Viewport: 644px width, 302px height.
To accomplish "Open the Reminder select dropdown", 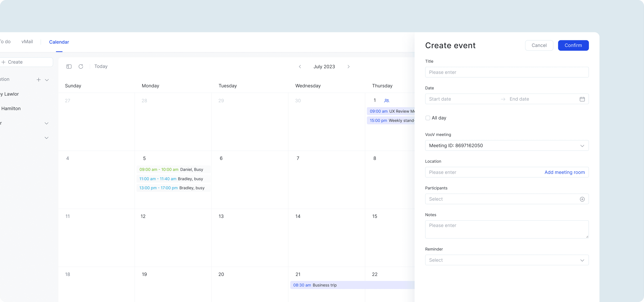I will click(x=507, y=260).
